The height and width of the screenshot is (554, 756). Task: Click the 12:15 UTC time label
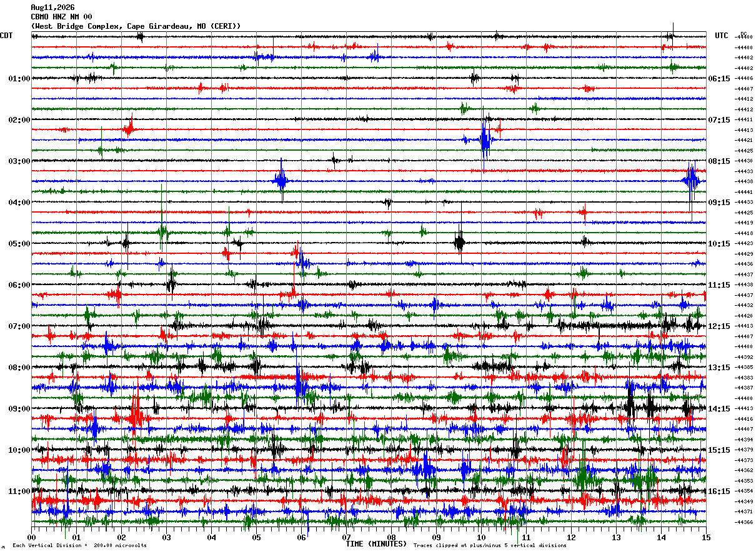click(719, 326)
